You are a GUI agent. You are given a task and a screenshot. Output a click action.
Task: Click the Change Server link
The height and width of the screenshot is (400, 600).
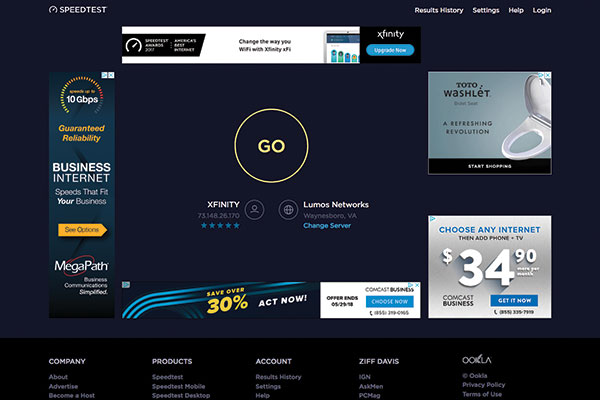327,225
